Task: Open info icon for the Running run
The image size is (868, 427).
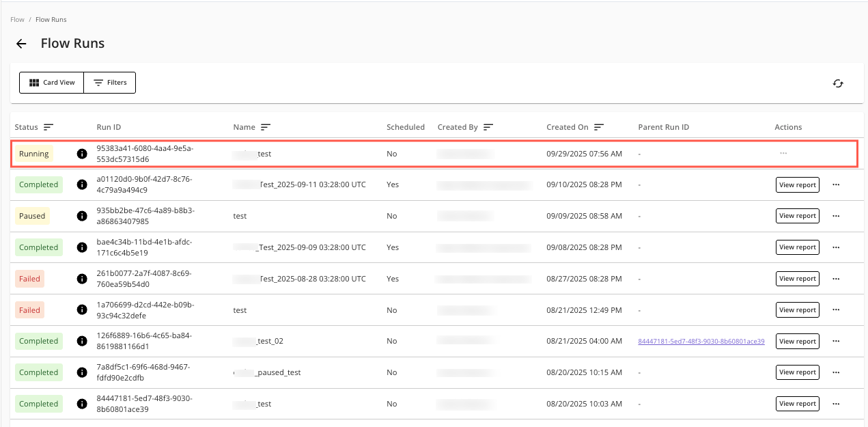Action: click(82, 154)
